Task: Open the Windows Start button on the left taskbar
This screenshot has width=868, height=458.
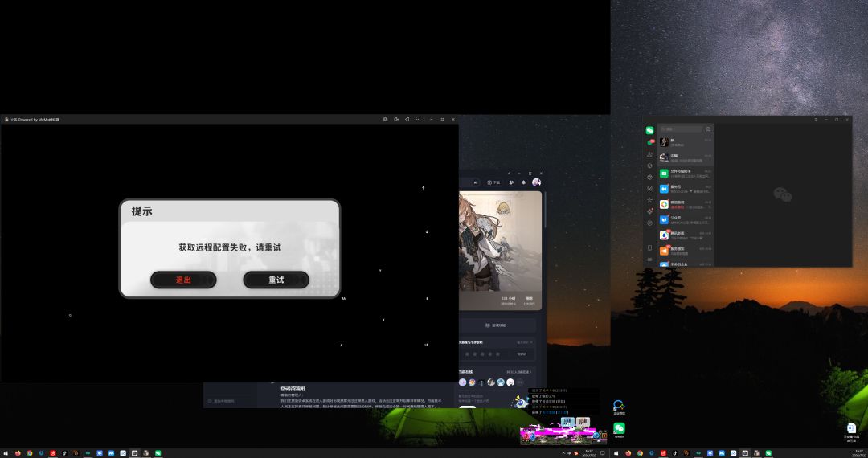Action: tap(5, 453)
